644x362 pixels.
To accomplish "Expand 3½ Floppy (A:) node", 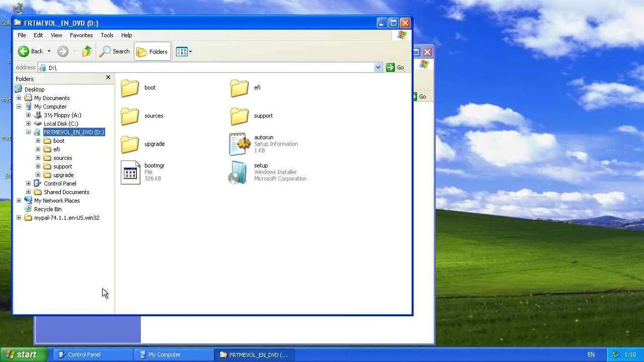I will (x=28, y=115).
